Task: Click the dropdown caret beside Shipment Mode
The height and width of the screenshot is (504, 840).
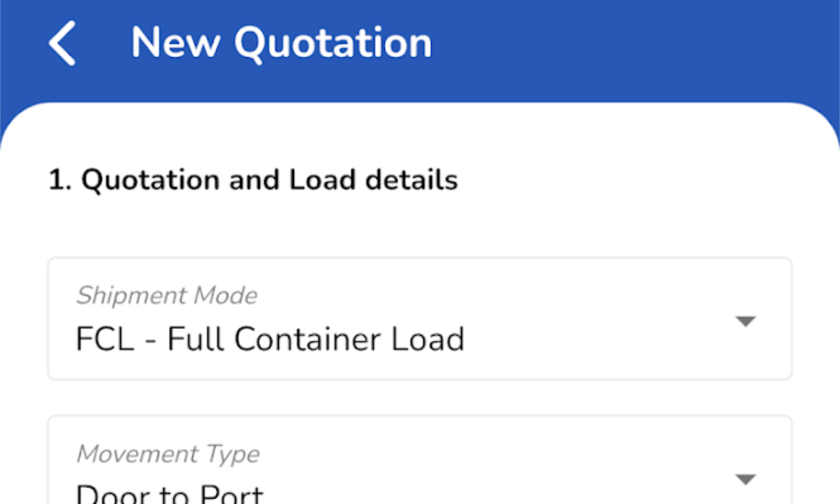Action: pos(746,320)
